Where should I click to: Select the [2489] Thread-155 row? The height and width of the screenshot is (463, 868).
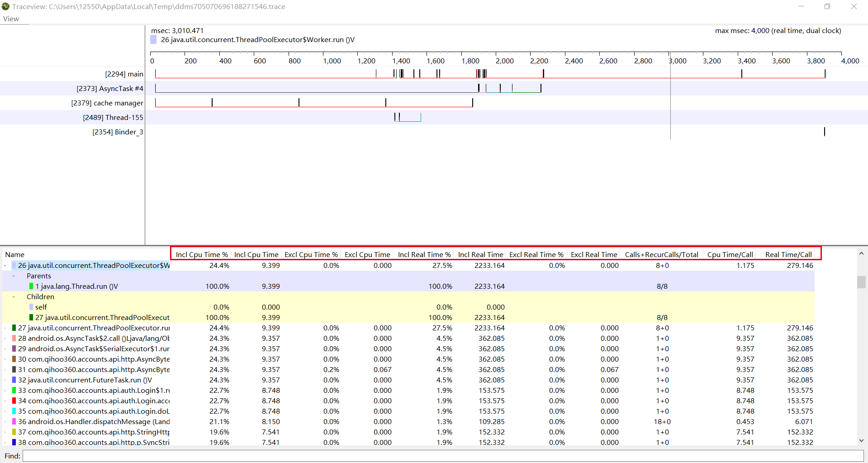click(113, 117)
